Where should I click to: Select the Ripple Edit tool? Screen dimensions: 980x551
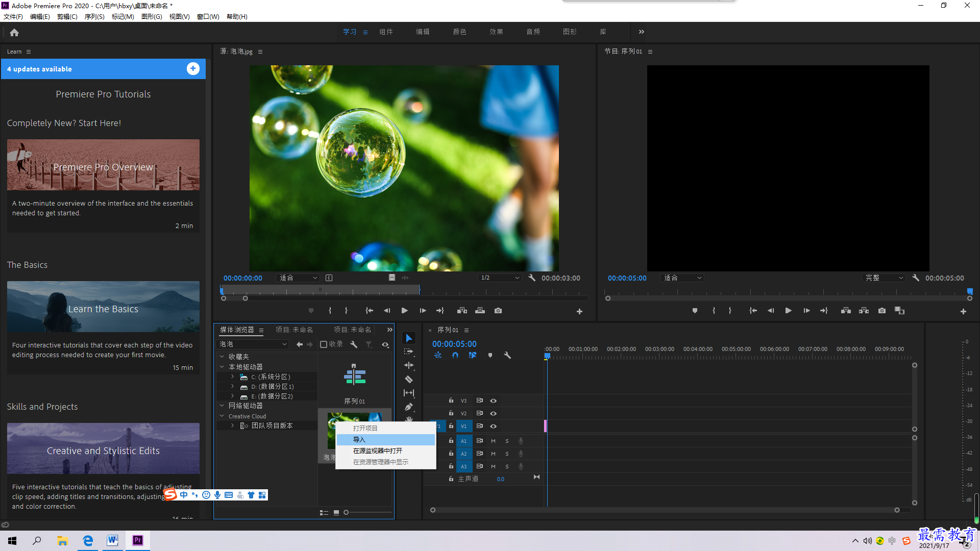click(x=409, y=365)
